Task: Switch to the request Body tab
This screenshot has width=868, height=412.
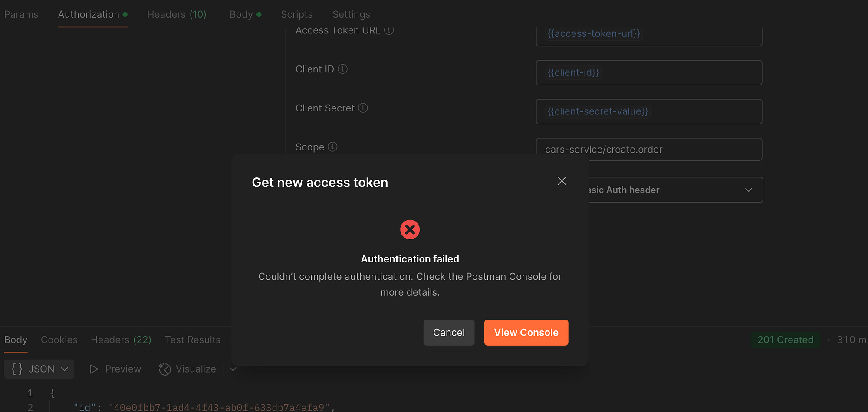Action: pyautogui.click(x=245, y=14)
